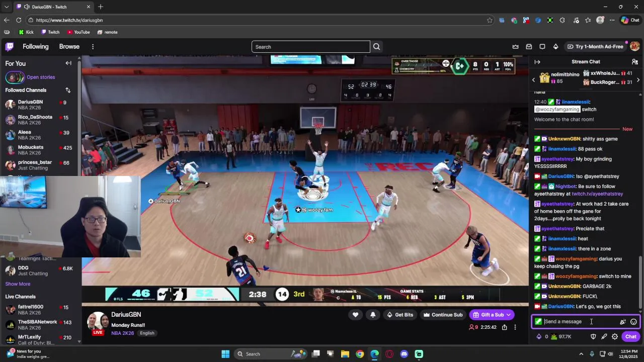Show previous gifter leaderboard arrow
Screen dimensions: 644x362
(x=534, y=80)
